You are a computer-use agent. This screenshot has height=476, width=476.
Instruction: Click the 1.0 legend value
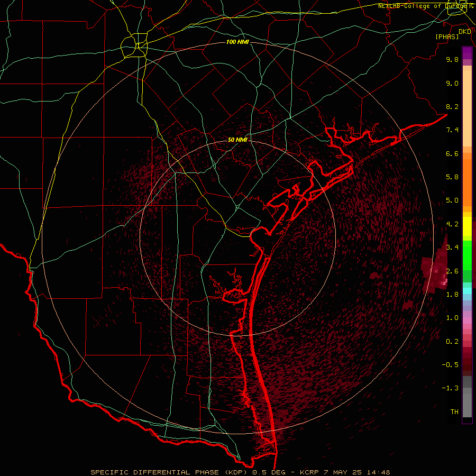click(x=452, y=318)
